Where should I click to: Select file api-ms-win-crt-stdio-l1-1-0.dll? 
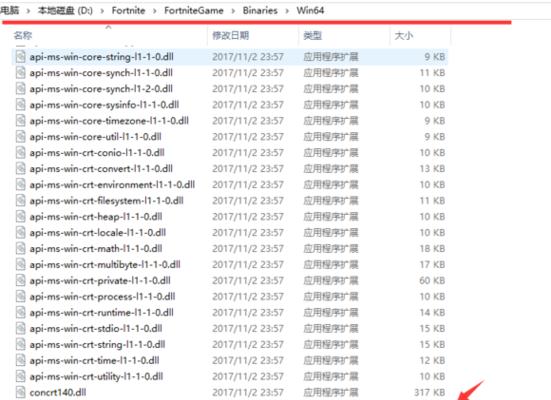tap(96, 329)
